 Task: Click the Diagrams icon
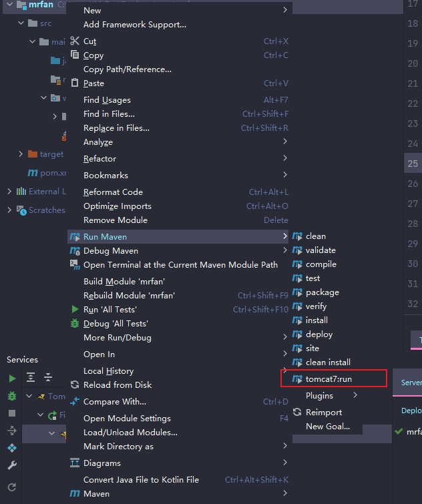[75, 463]
